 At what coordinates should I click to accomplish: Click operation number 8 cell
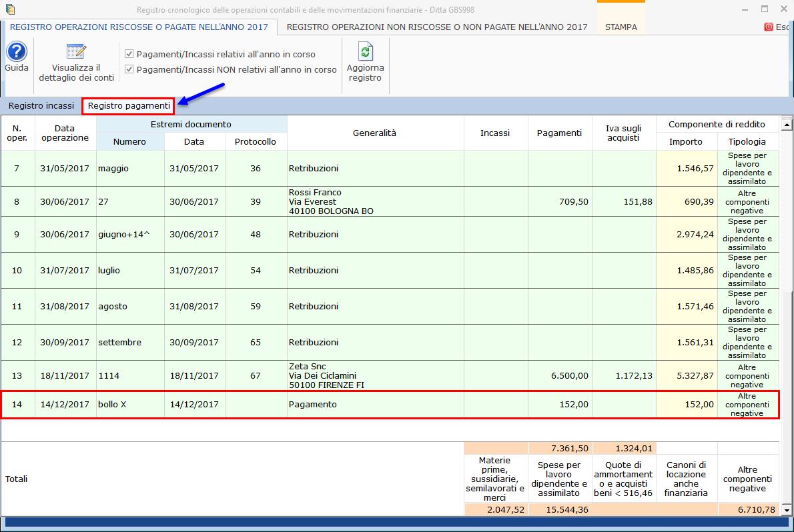17,201
